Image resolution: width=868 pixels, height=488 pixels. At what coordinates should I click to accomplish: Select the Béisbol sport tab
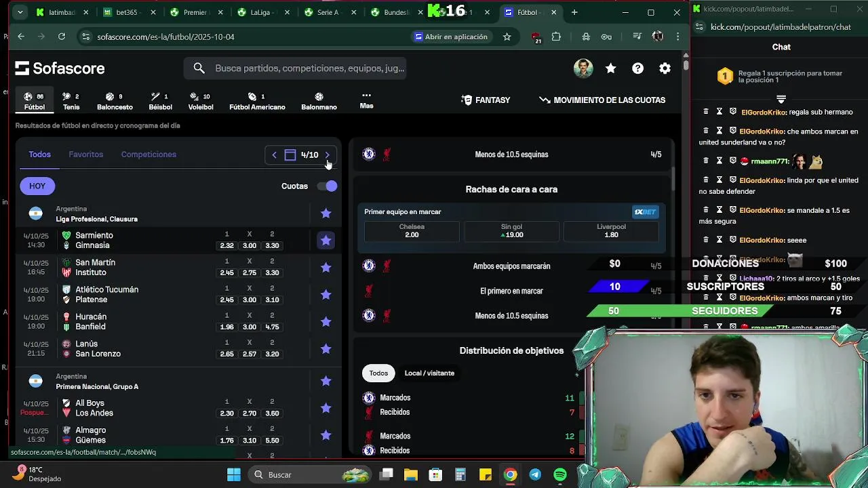[160, 102]
